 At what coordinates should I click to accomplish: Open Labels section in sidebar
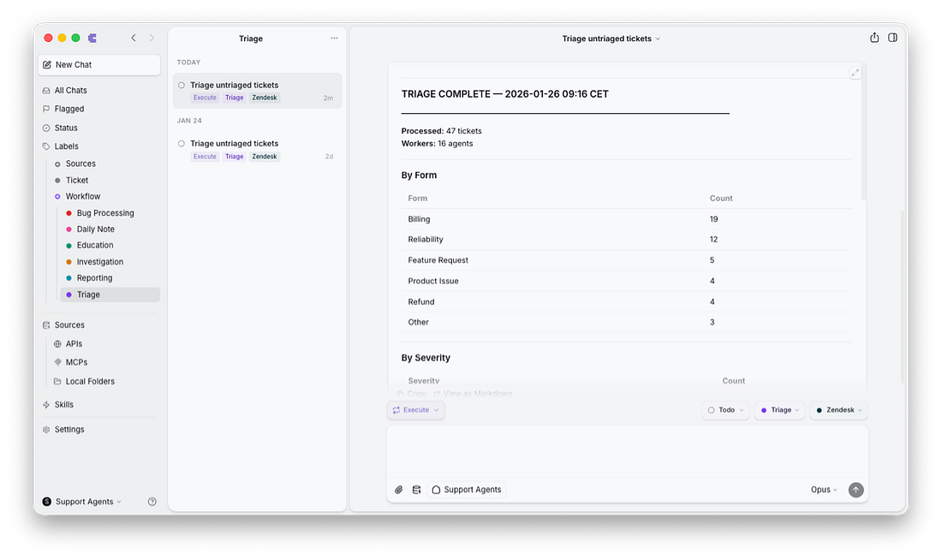(x=66, y=146)
